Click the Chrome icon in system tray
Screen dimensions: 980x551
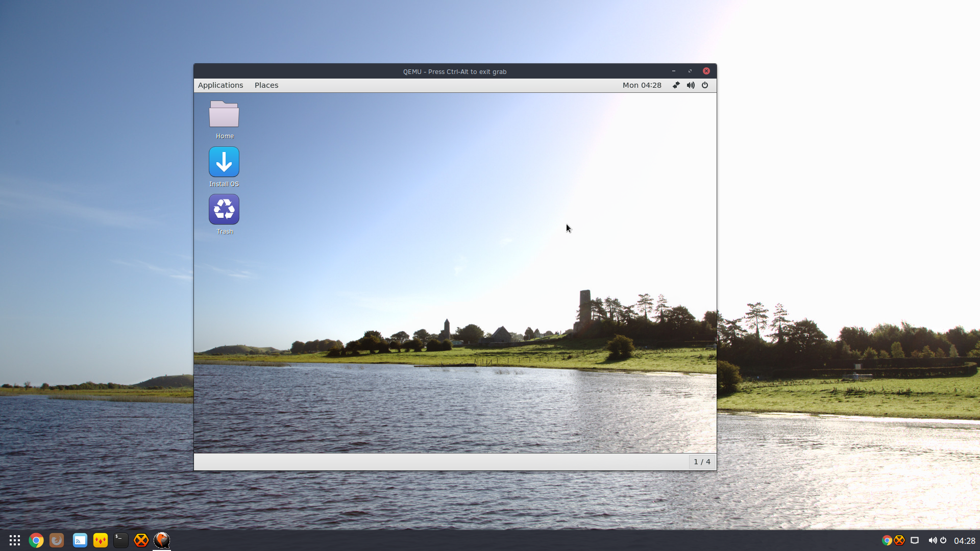(887, 540)
